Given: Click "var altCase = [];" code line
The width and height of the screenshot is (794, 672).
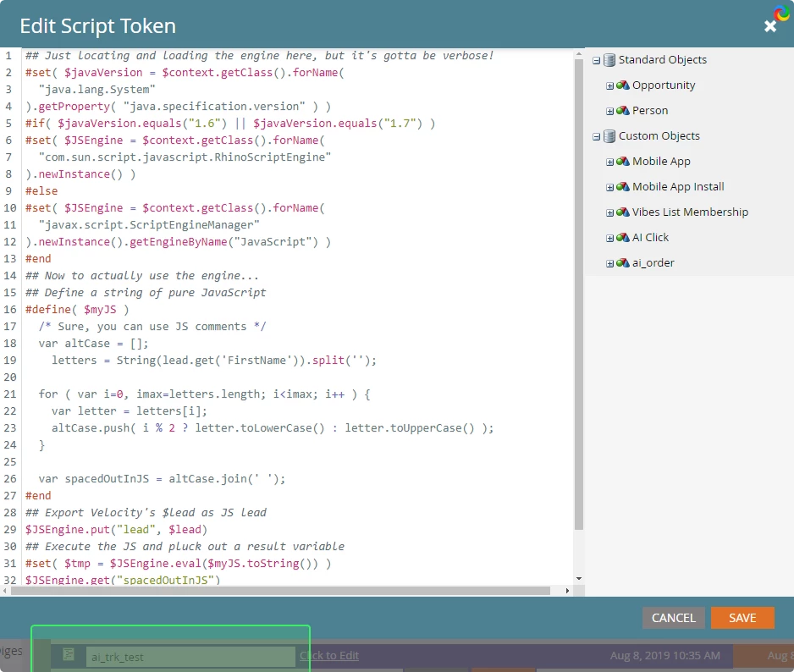Looking at the screenshot, I should (x=94, y=344).
